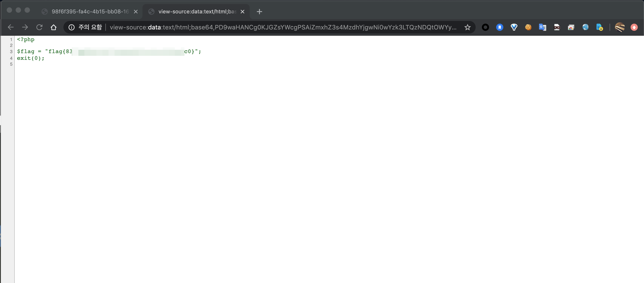
Task: Click the Chrome windows stack extension
Action: (571, 27)
